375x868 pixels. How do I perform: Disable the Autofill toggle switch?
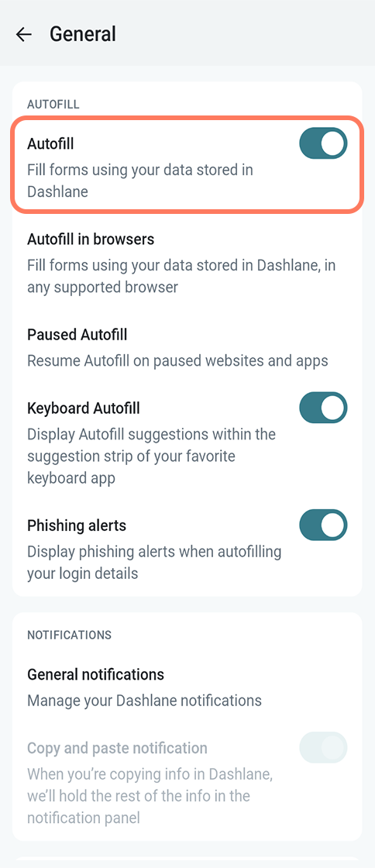[x=323, y=143]
